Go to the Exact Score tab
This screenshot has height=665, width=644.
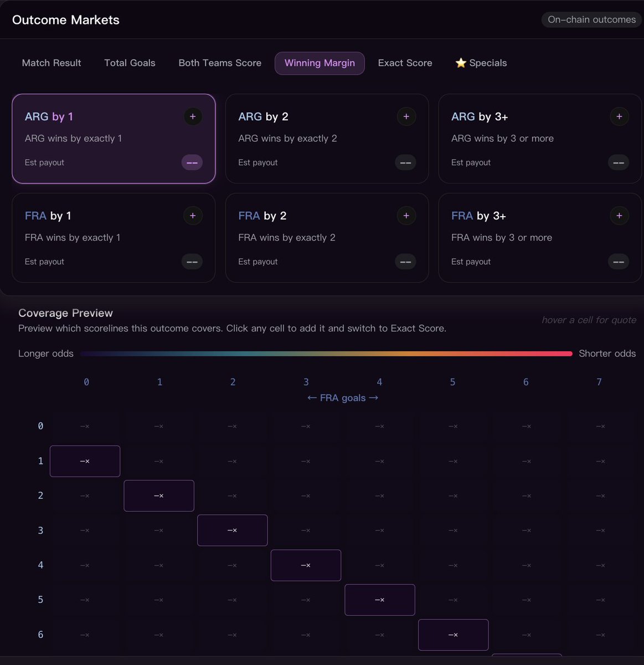coord(405,63)
